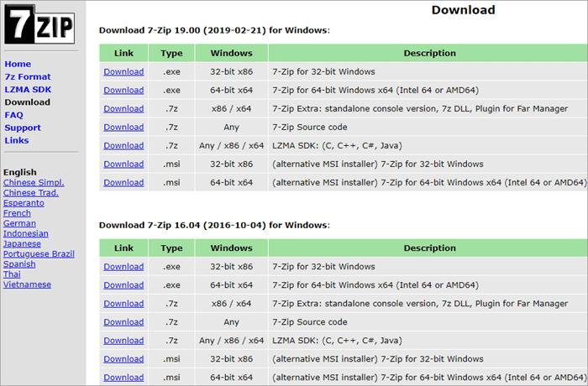
Task: Download 7-Zip 16.04 32-bit .exe
Action: [123, 267]
